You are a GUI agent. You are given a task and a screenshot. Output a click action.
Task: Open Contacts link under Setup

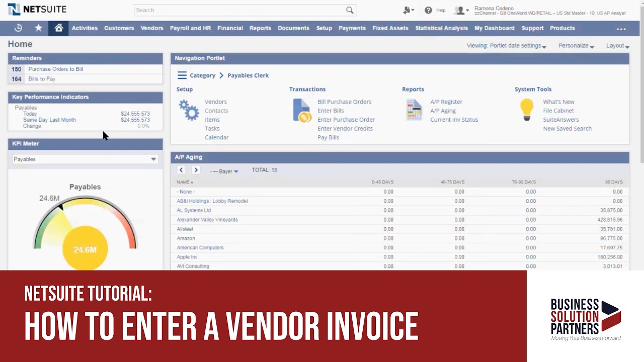tap(216, 111)
